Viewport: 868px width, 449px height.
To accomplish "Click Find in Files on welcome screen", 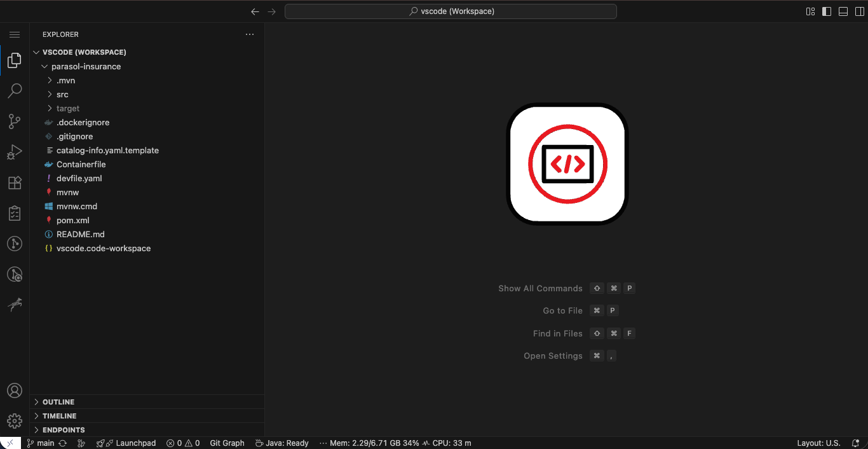I will (558, 333).
